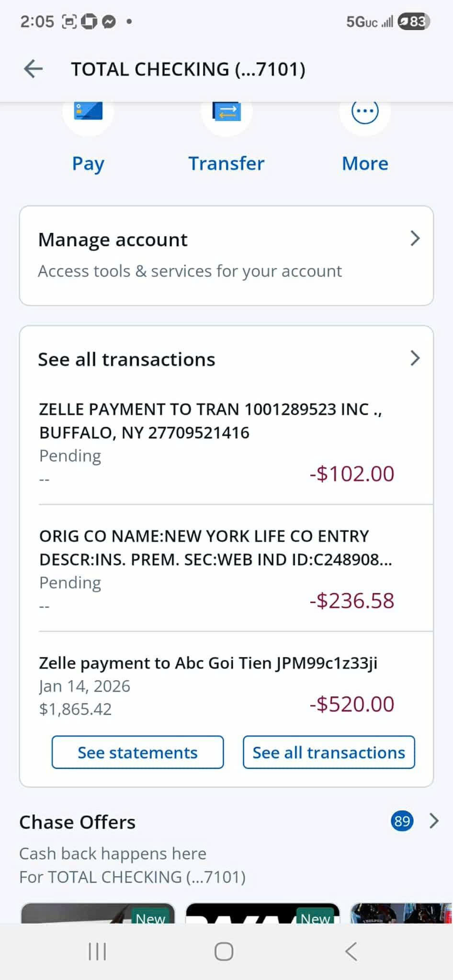Select the More label
This screenshot has width=453, height=980.
tap(365, 163)
